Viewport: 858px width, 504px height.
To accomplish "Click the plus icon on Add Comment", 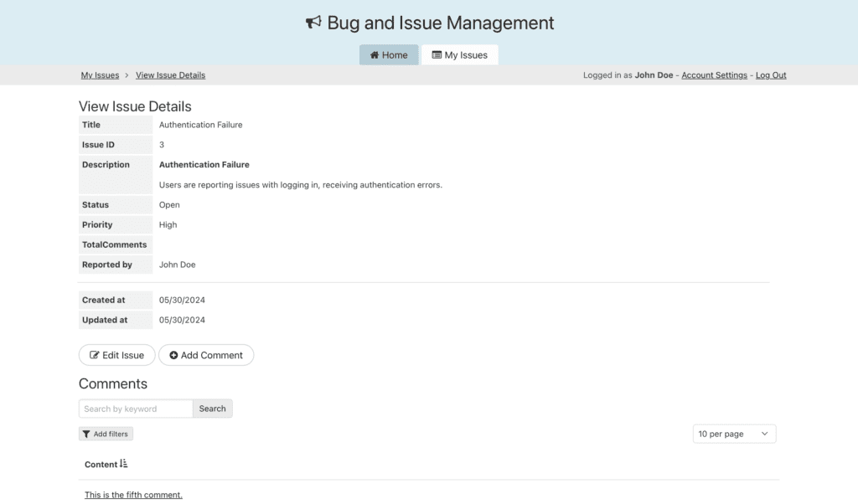I will pos(173,355).
